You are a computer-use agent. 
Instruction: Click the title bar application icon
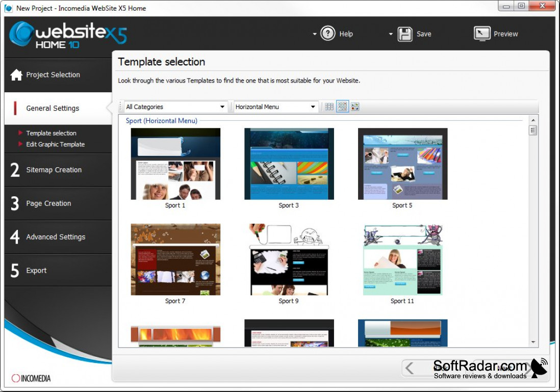click(x=8, y=8)
